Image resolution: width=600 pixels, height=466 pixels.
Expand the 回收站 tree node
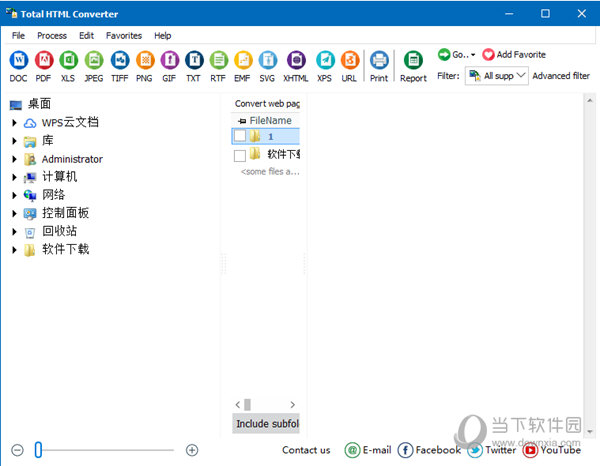tap(14, 231)
